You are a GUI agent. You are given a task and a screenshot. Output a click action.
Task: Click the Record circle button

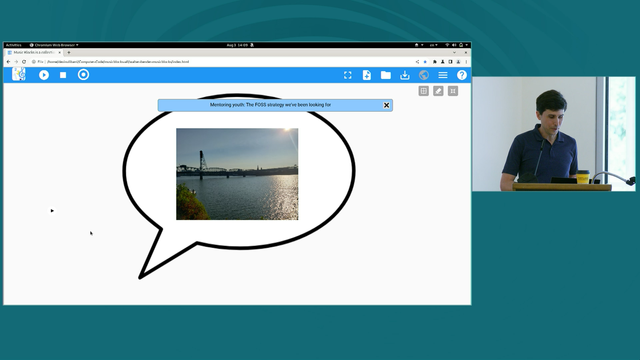point(83,75)
